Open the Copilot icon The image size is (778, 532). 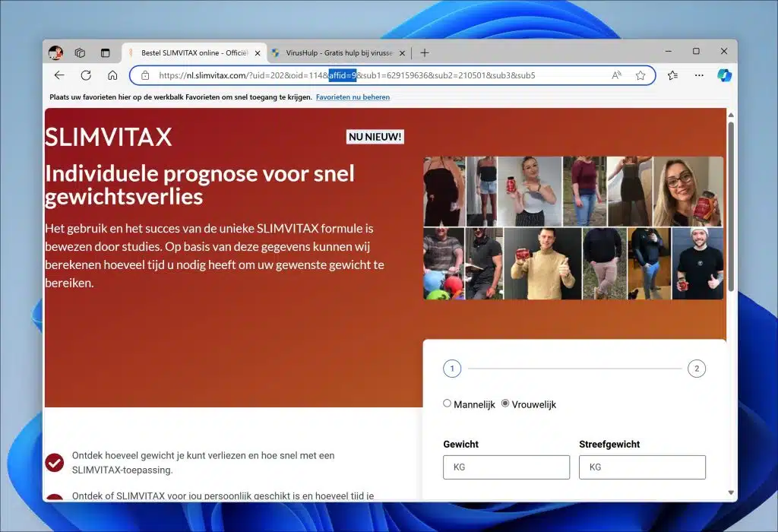click(724, 75)
